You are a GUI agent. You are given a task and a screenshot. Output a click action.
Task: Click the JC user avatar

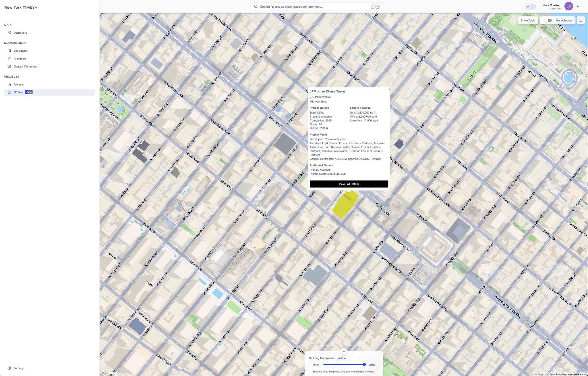coord(568,6)
